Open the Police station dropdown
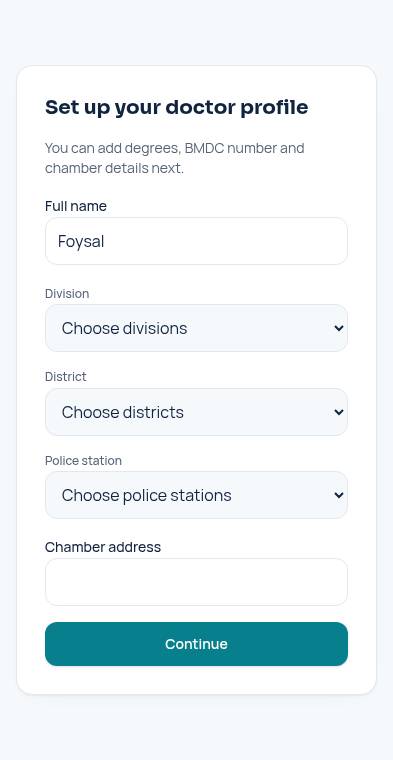The image size is (393, 760). 196,495
